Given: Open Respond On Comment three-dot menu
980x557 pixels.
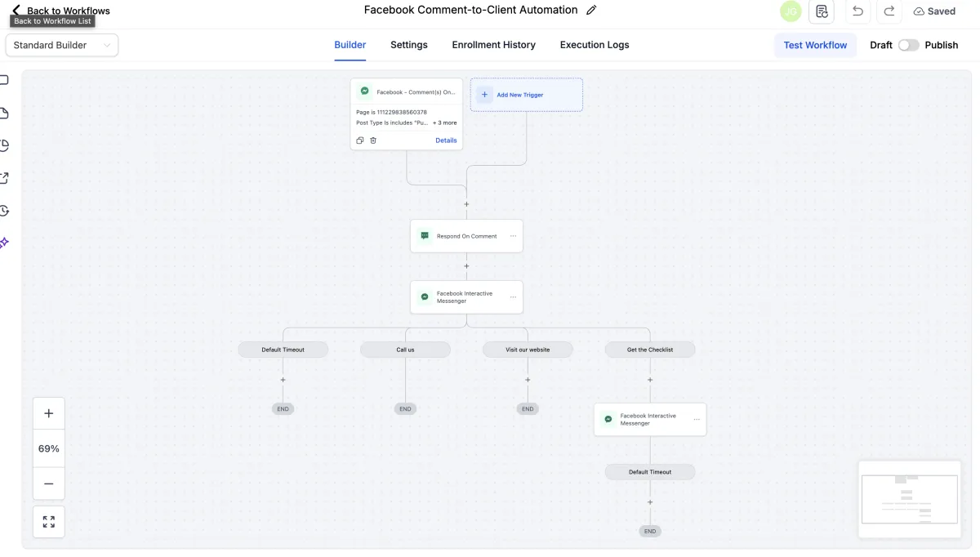Looking at the screenshot, I should 514,236.
